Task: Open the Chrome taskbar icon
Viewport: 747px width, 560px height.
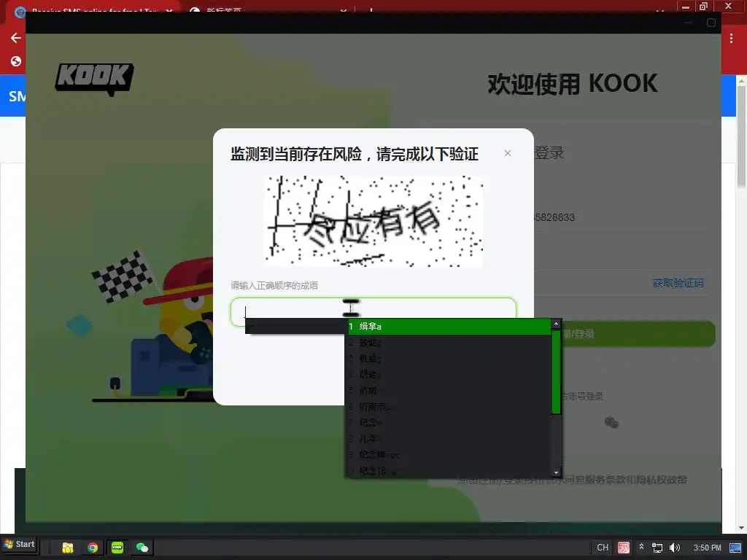Action: click(x=93, y=548)
